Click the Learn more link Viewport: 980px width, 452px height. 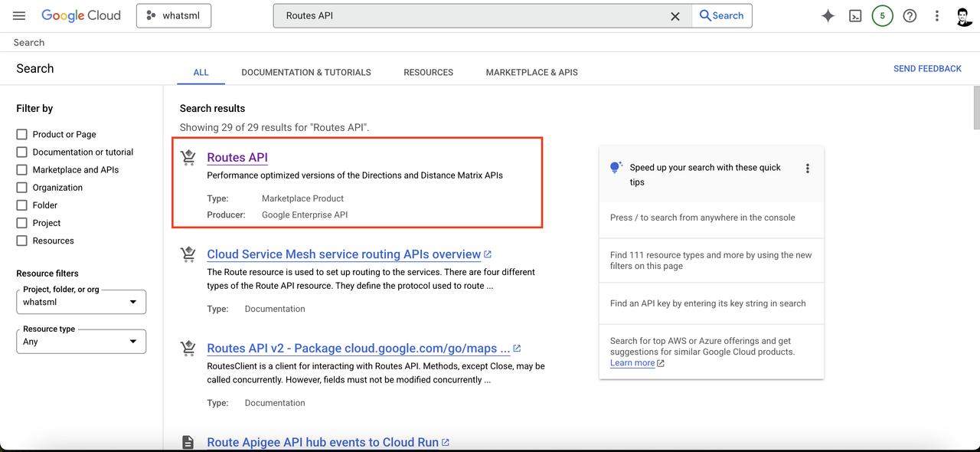click(632, 363)
